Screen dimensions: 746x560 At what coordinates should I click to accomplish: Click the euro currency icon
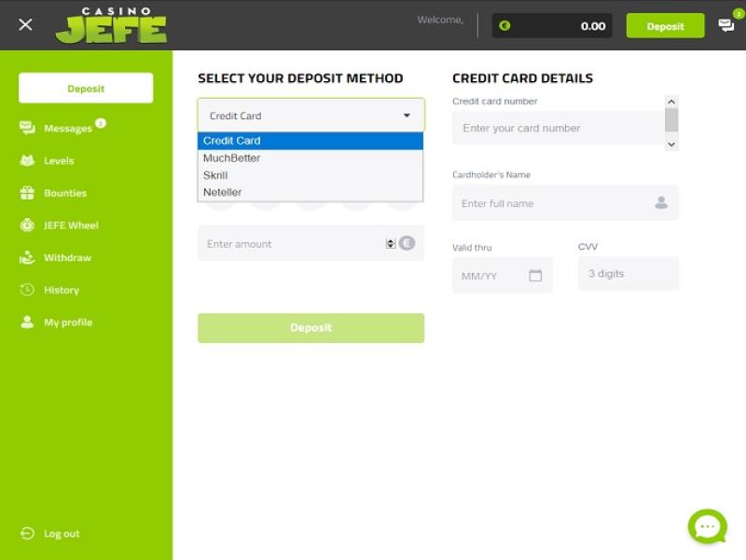(x=407, y=243)
